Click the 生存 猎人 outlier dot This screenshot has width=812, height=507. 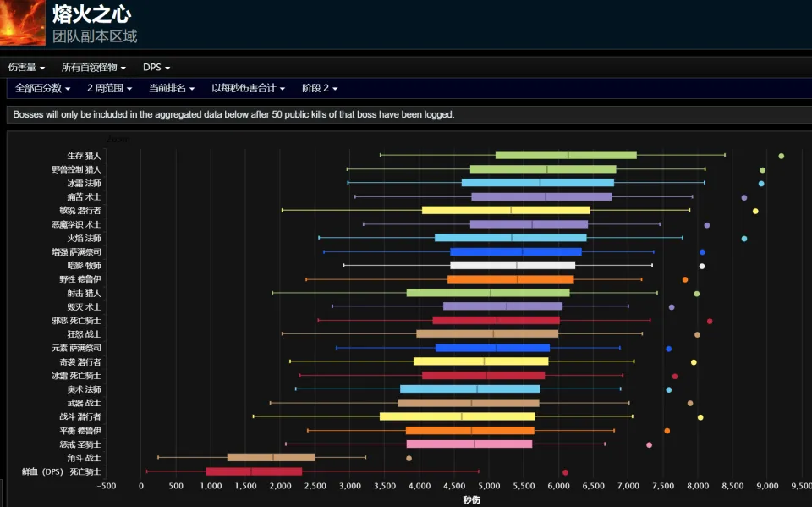(x=781, y=156)
